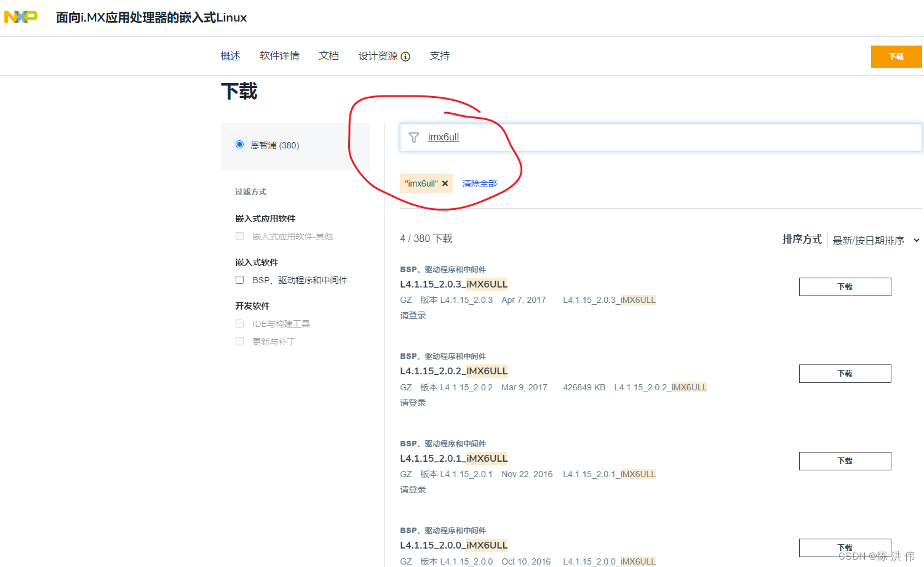Click the Nov 22, 2016 date text
Image resolution: width=924 pixels, height=567 pixels.
click(527, 474)
